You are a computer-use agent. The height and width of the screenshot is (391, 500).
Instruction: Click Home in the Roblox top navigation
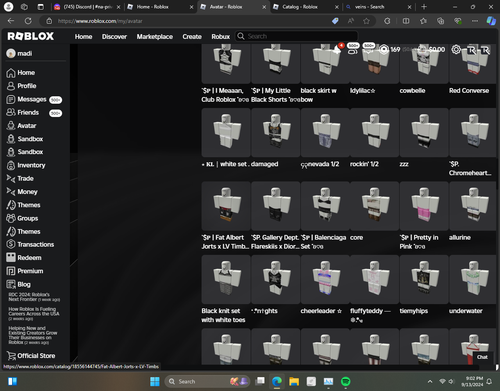(83, 37)
